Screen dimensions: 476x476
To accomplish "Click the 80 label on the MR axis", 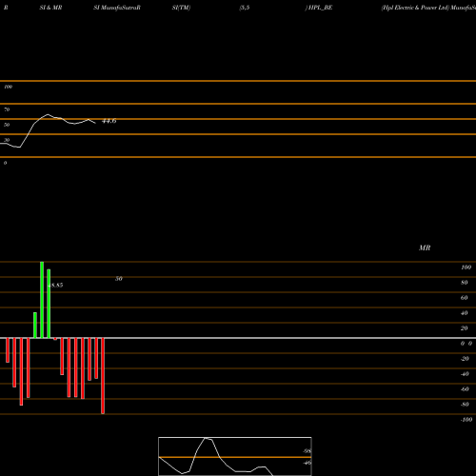I will (465, 283).
